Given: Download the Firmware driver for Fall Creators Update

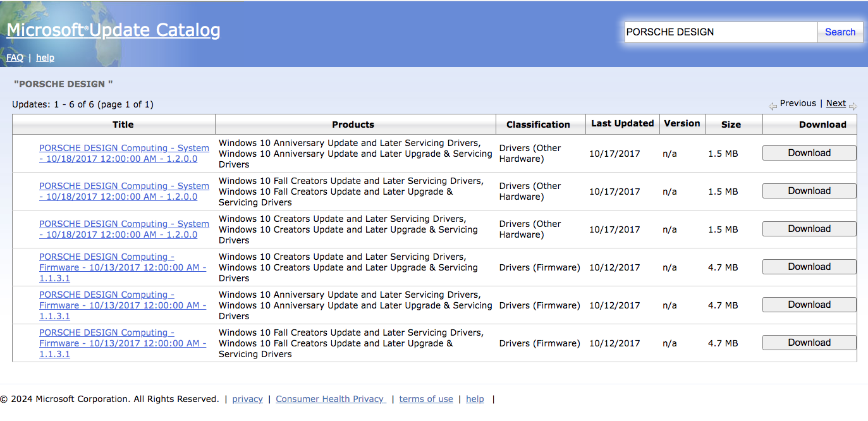Looking at the screenshot, I should [809, 343].
